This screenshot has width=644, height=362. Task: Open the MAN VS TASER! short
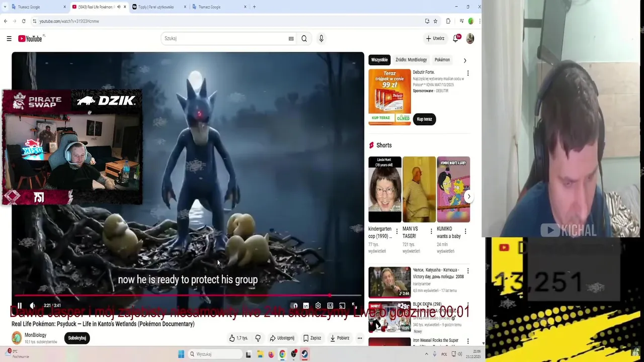pyautogui.click(x=419, y=189)
